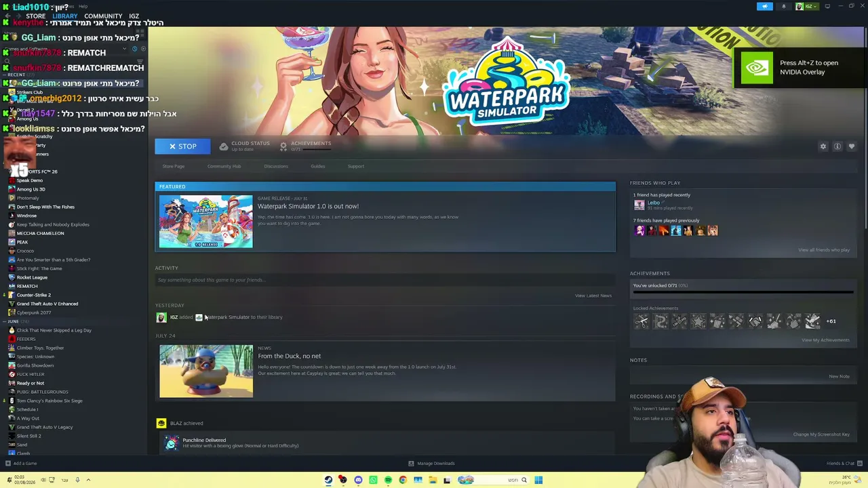
Task: Open the Steam notifications bell
Action: (784, 6)
